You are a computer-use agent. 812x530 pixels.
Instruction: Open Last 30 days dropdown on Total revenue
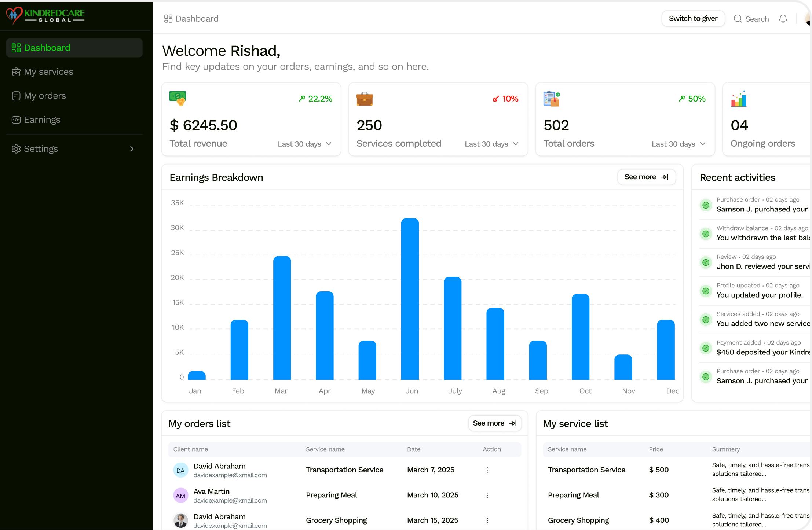[304, 144]
